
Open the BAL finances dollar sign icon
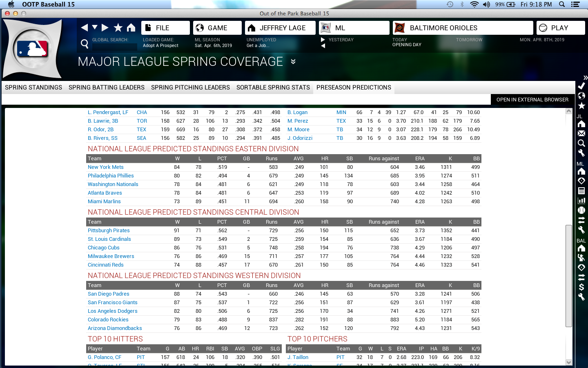point(581,287)
